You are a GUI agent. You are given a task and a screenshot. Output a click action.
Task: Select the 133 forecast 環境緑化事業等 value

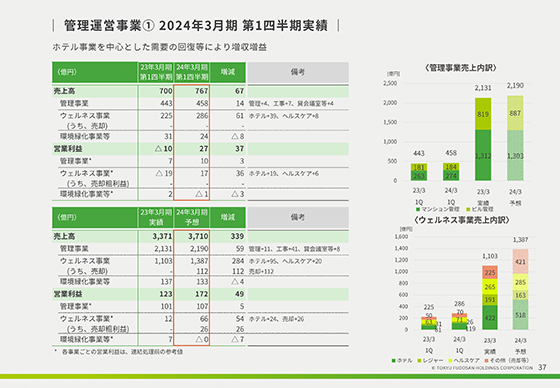[202, 282]
